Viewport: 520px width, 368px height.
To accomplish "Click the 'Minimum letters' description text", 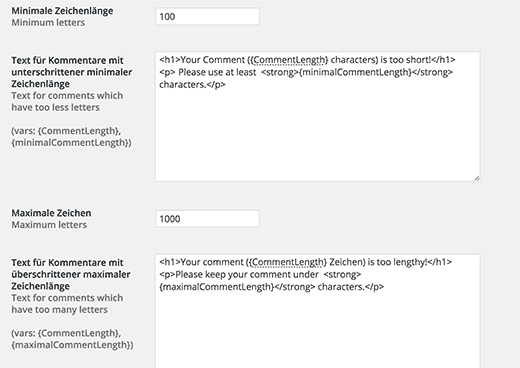I will pos(48,23).
